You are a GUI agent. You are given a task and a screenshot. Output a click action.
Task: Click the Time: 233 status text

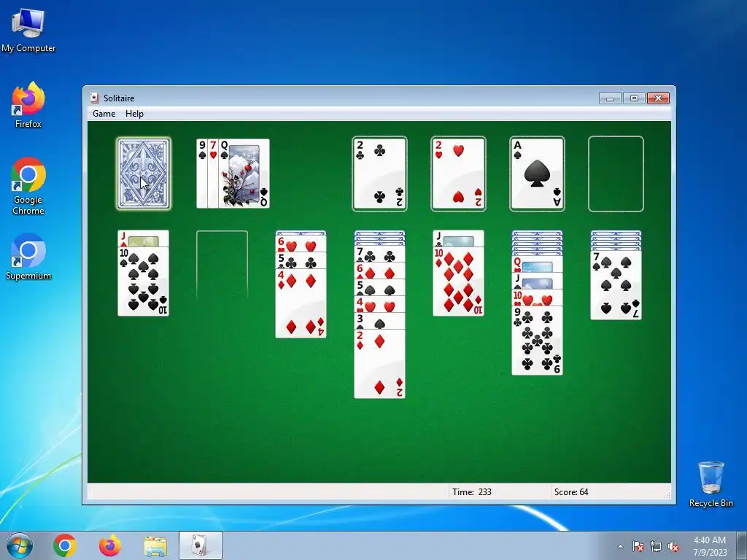pos(472,492)
